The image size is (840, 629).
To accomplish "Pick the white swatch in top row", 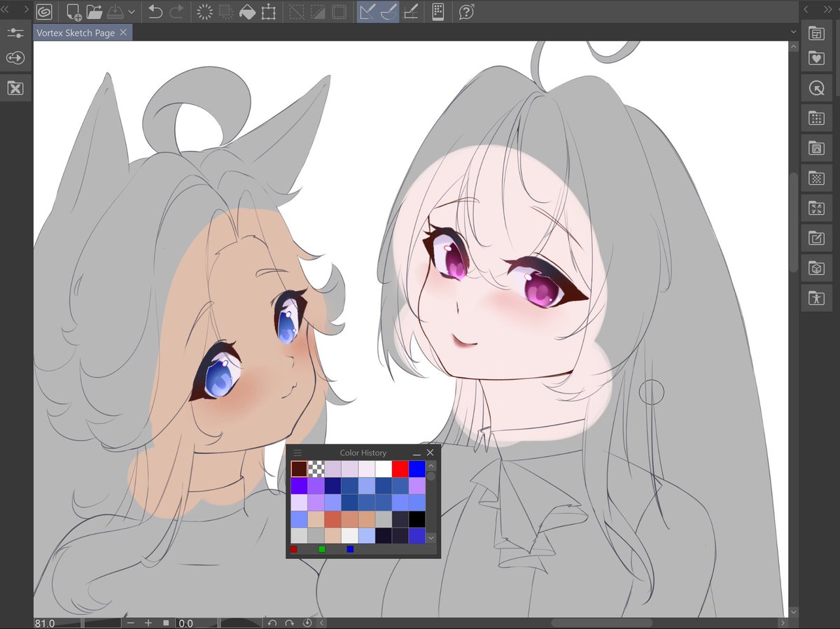I will point(384,469).
